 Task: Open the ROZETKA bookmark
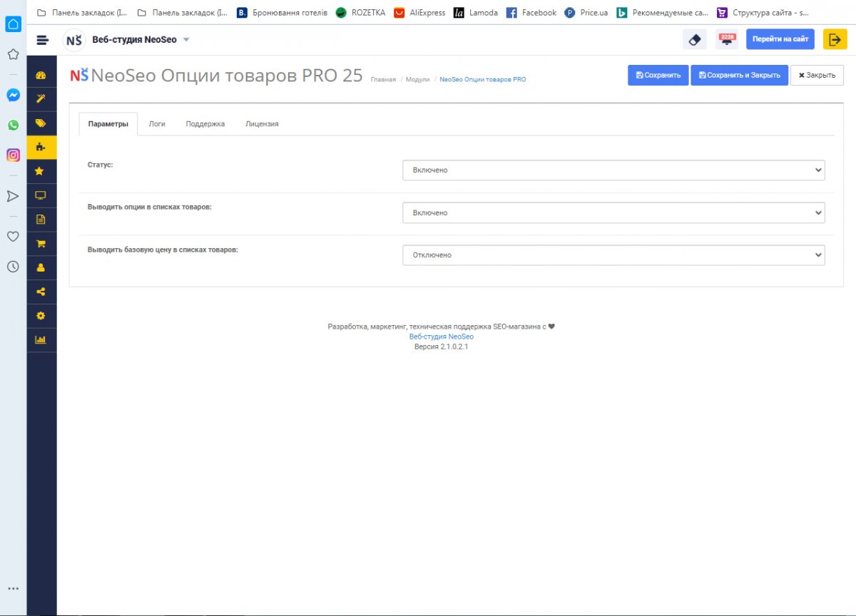(360, 12)
